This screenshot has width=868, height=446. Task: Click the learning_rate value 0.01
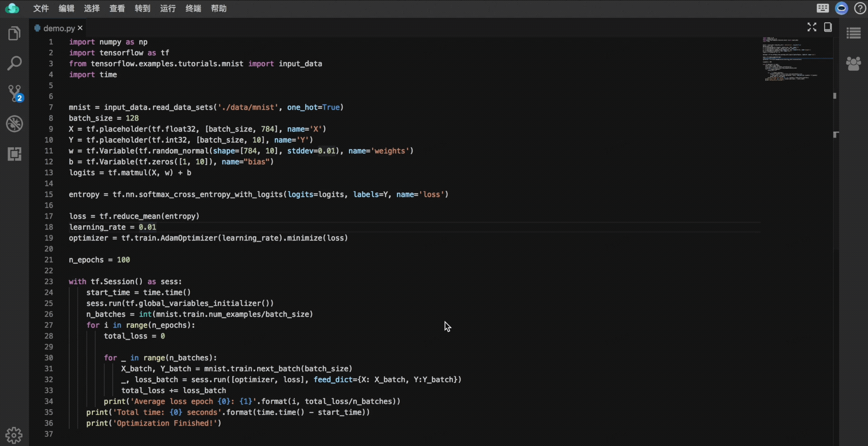click(x=147, y=227)
